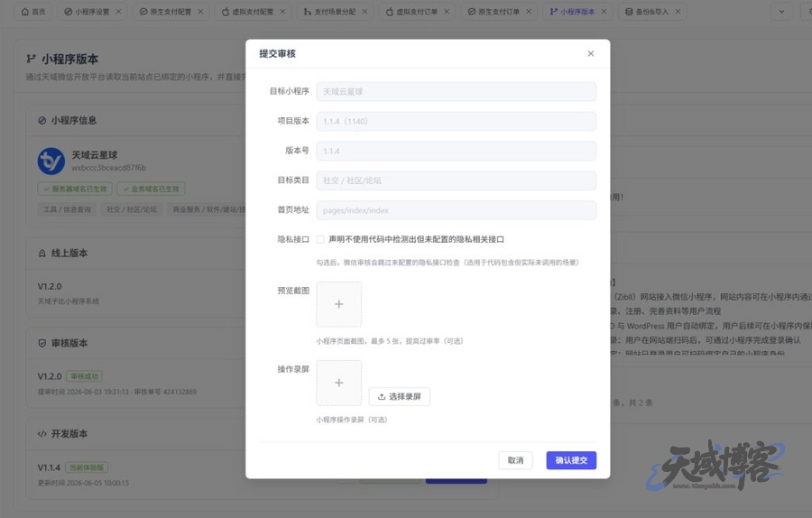This screenshot has width=812, height=518.
Task: Click the V1.1.4 开发版本 text
Action: point(50,467)
